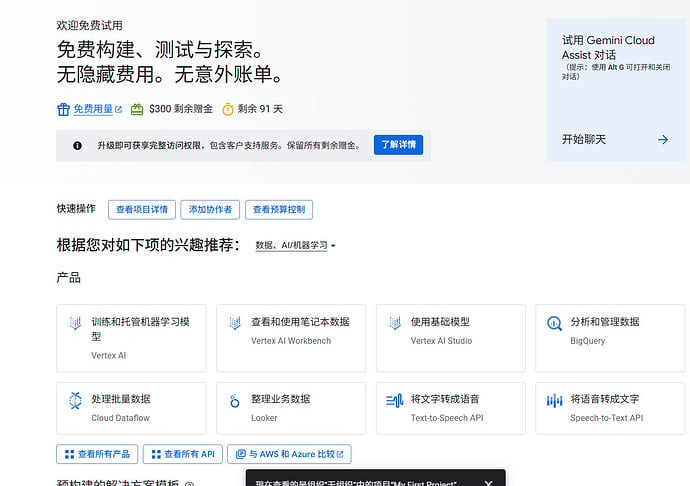Screen dimensions: 690x486
Task: Click the external-link icon after 比较
Action: click(x=340, y=454)
